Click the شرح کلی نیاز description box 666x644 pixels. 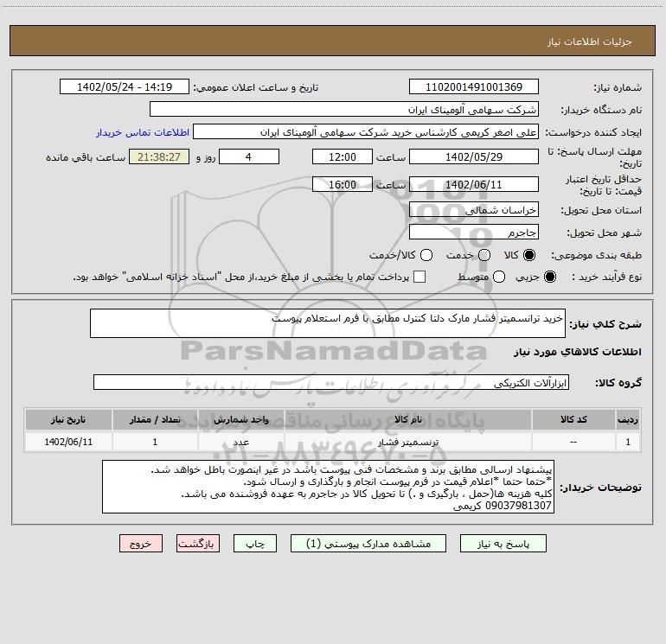328,323
